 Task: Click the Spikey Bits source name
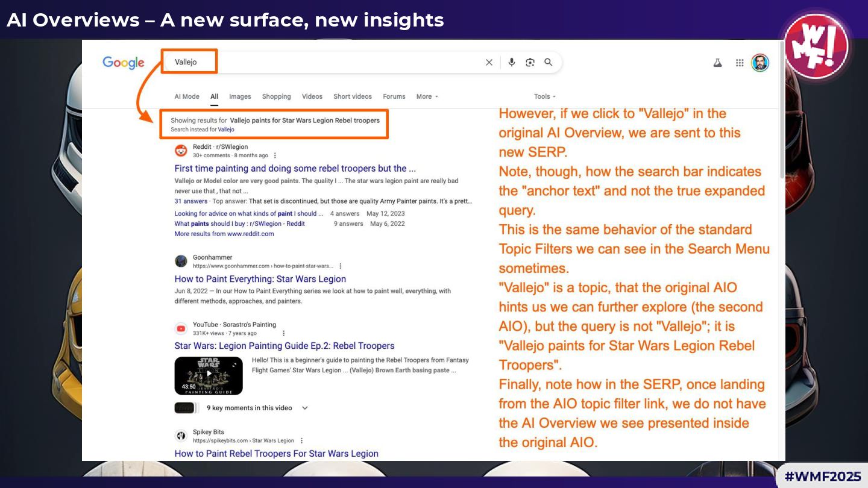pos(209,432)
